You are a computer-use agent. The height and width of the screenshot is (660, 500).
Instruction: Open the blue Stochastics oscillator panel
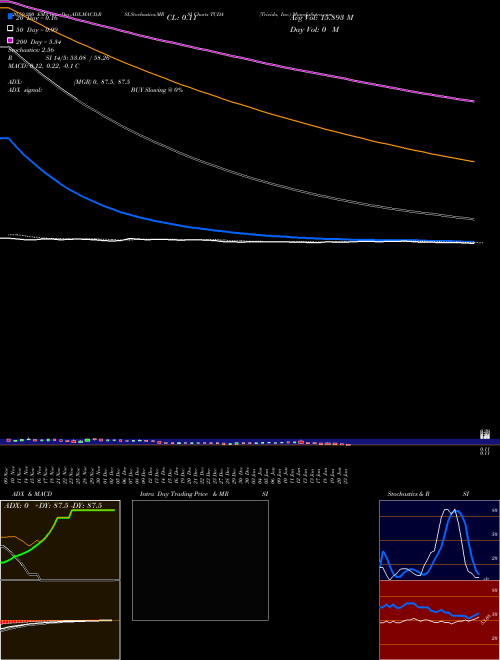click(439, 540)
